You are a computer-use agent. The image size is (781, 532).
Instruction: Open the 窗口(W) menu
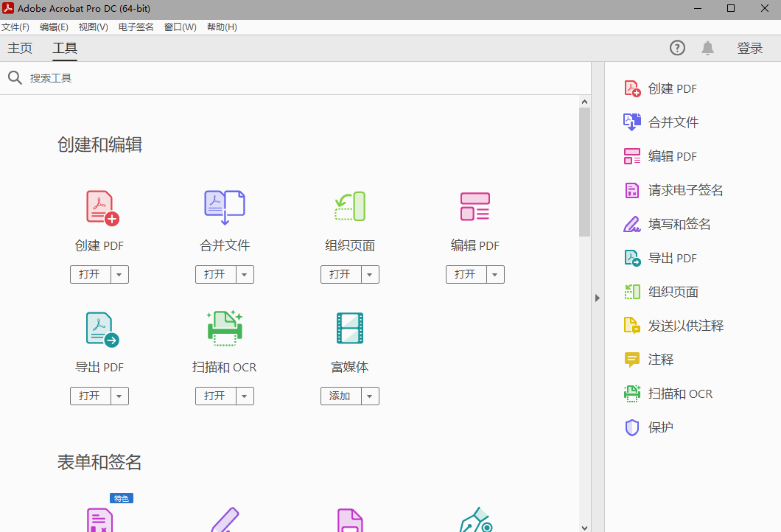(181, 27)
